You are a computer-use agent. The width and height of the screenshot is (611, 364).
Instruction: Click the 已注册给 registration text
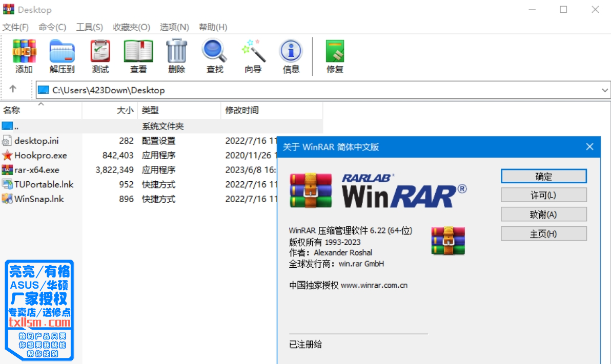305,344
